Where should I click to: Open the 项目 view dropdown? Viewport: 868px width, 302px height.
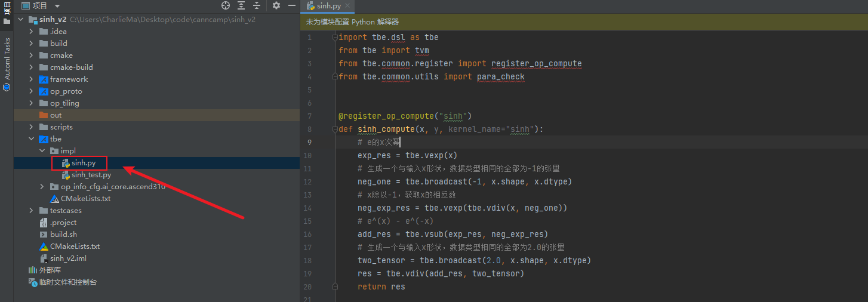tap(57, 6)
